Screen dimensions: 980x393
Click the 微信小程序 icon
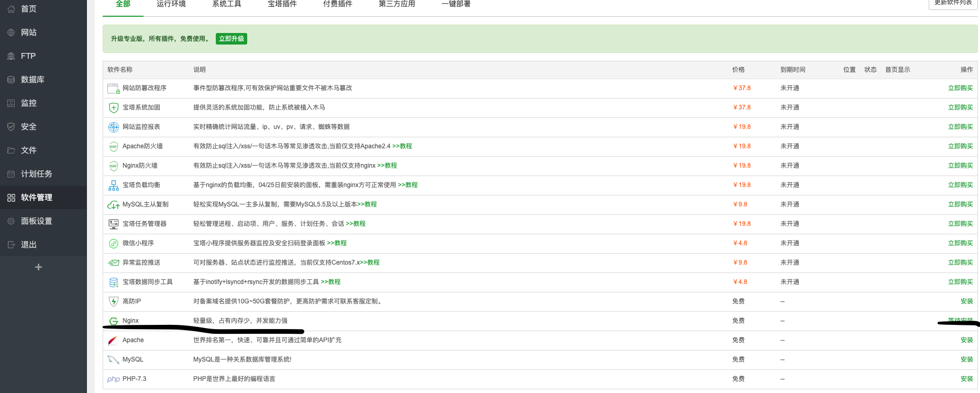pyautogui.click(x=114, y=243)
